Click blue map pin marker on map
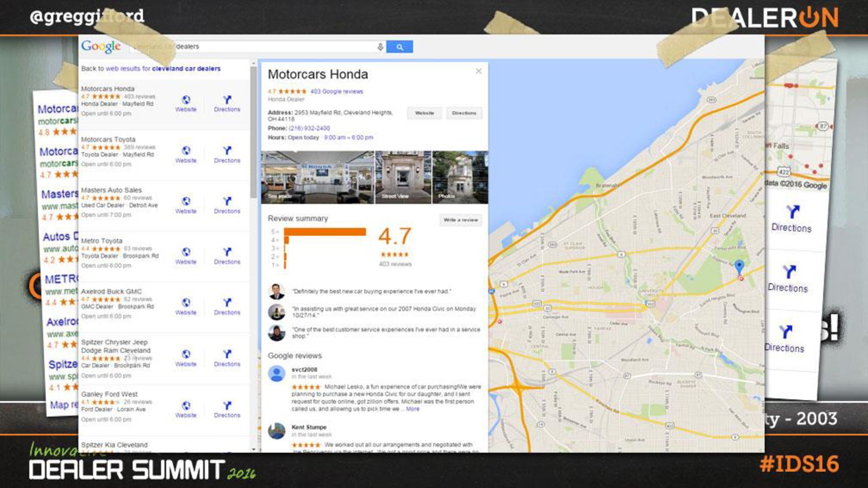The image size is (868, 488). click(x=739, y=267)
